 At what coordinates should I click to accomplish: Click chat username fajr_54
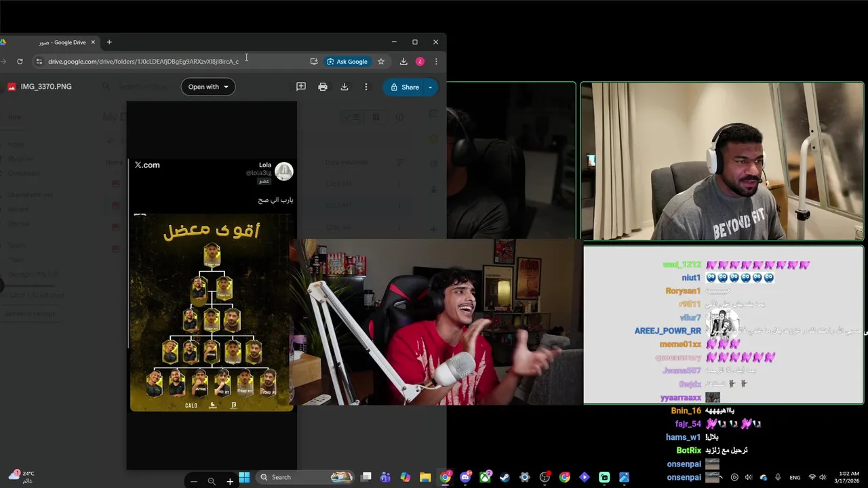pos(688,424)
